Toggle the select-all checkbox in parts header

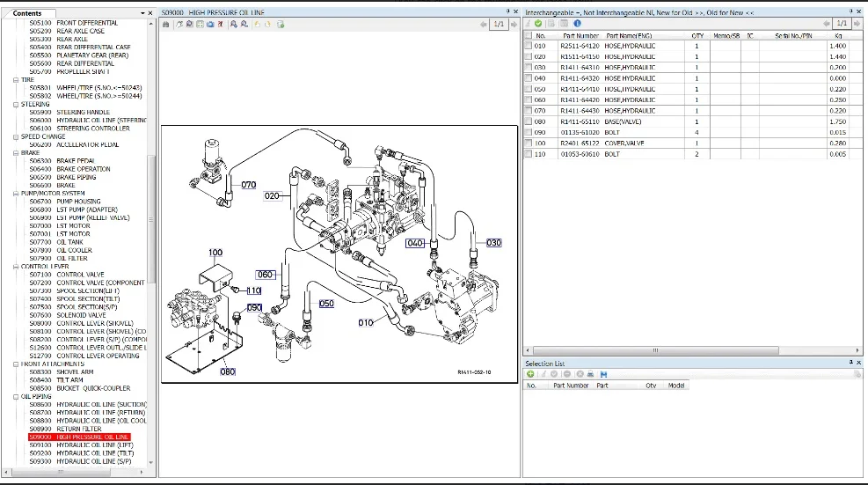(528, 35)
